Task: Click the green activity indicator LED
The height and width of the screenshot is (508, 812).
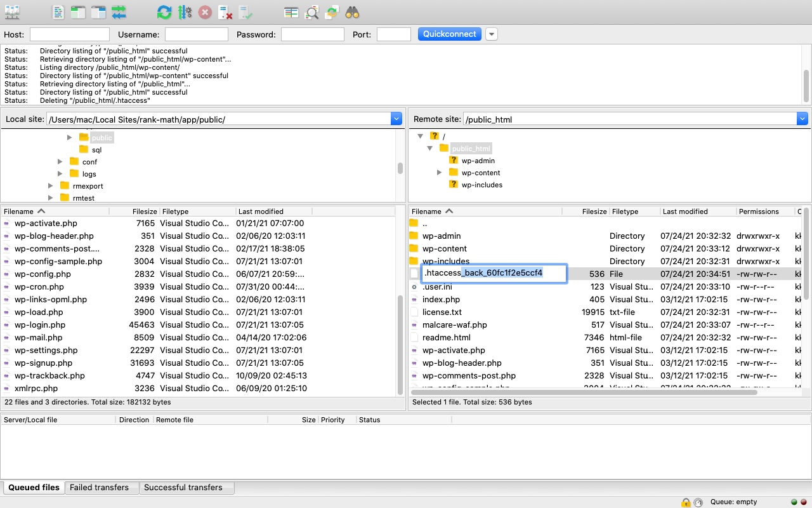Action: [x=794, y=502]
